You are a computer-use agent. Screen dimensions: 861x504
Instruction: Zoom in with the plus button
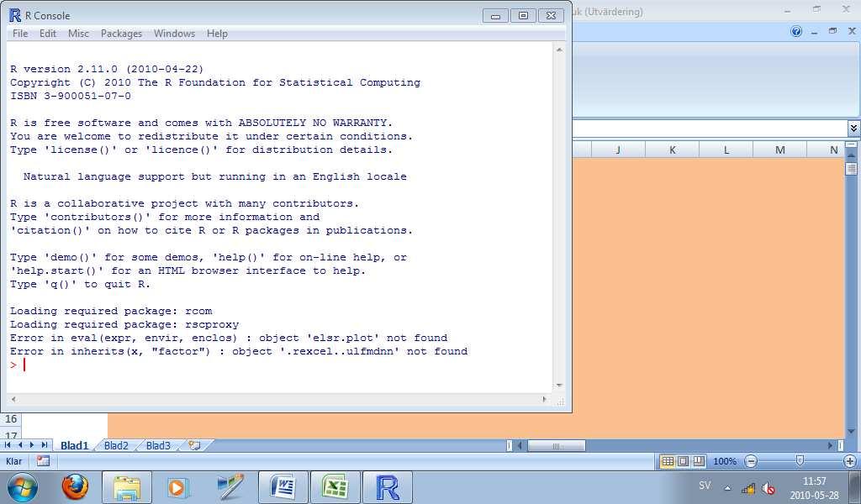coord(850,461)
